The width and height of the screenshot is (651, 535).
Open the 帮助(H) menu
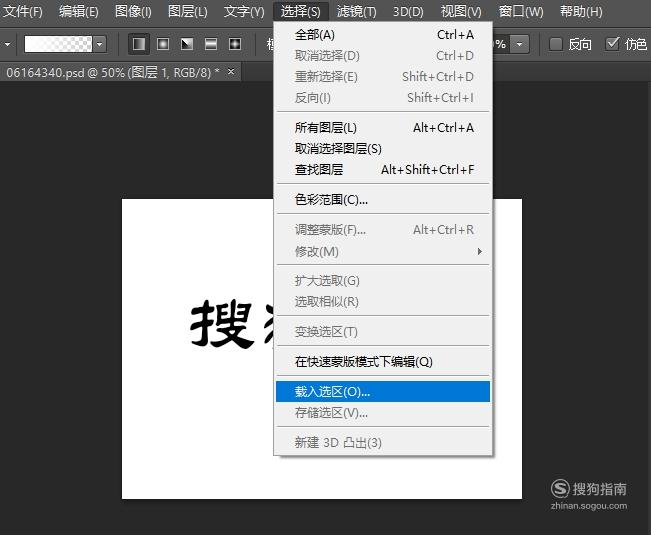[x=581, y=11]
